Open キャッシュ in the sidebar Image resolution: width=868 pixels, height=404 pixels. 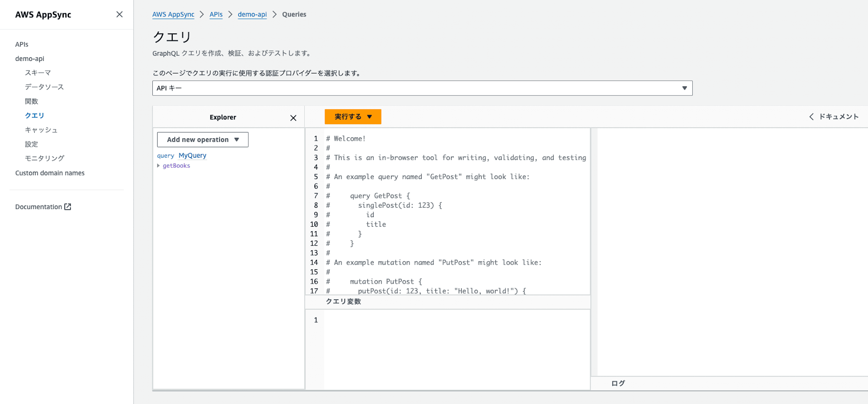point(41,130)
